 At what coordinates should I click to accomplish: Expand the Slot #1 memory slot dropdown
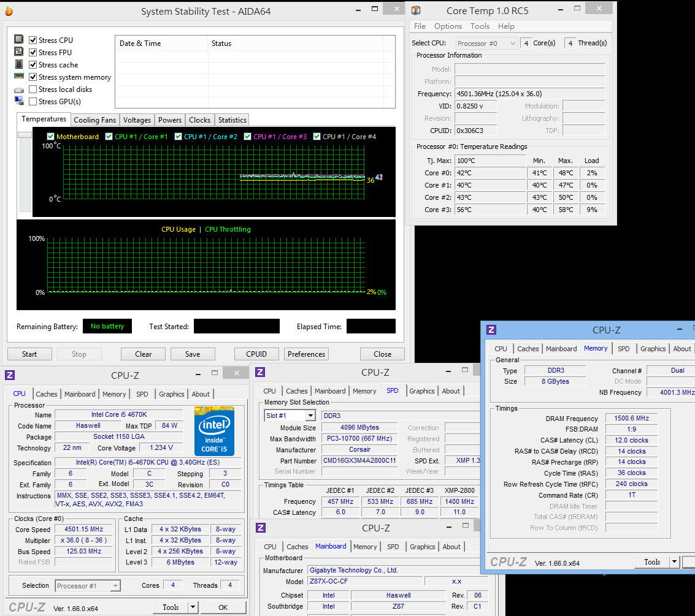(310, 416)
